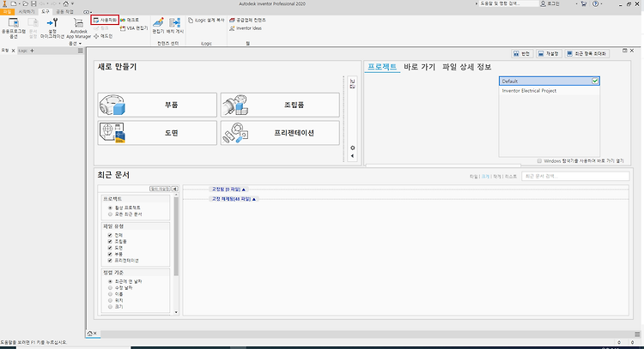Open the quick access toolbar customize dropdown

click(x=73, y=3)
